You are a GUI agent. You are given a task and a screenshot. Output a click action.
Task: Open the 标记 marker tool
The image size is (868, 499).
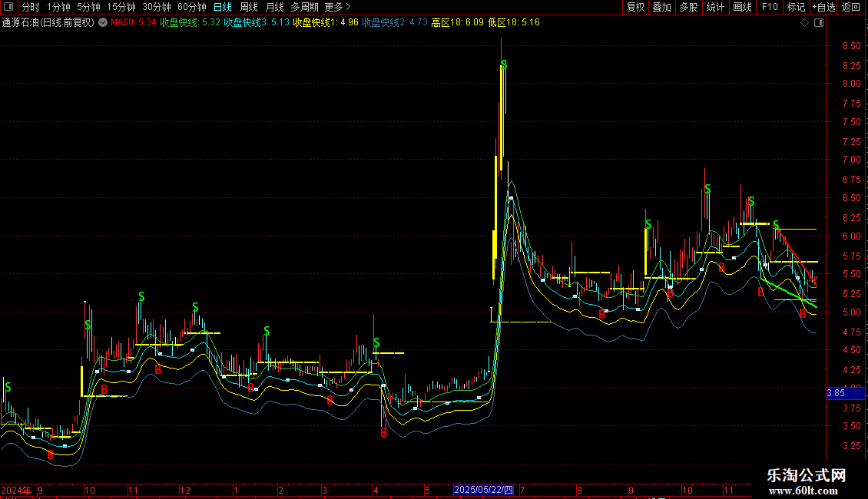796,7
